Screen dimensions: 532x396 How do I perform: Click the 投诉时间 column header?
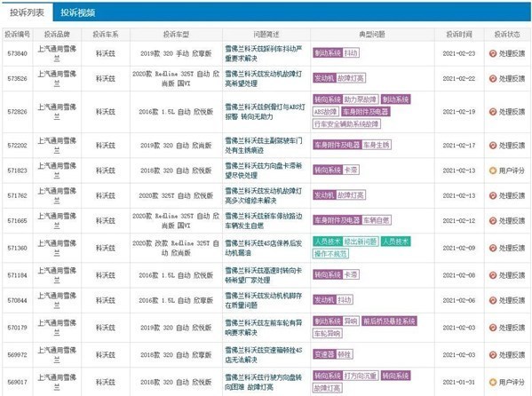point(459,35)
